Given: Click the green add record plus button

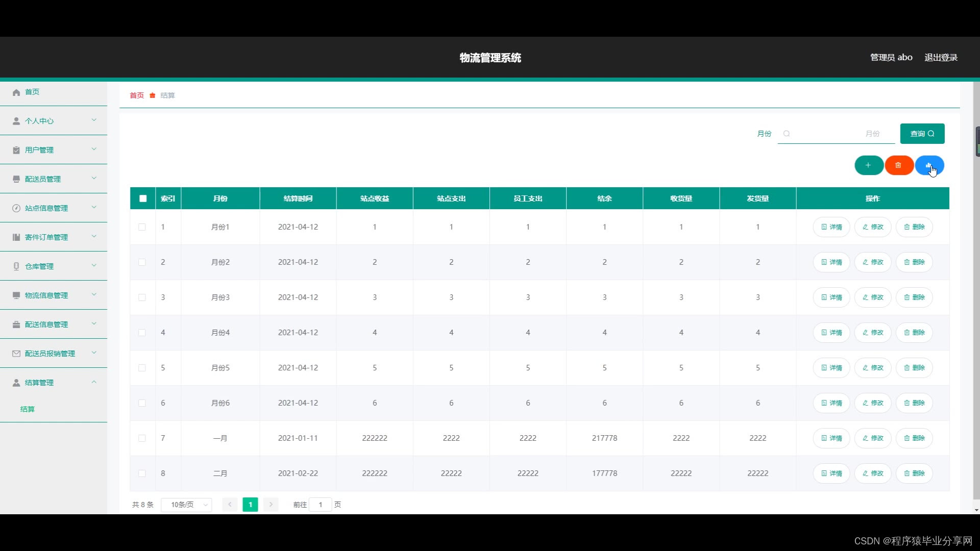Looking at the screenshot, I should pyautogui.click(x=869, y=165).
